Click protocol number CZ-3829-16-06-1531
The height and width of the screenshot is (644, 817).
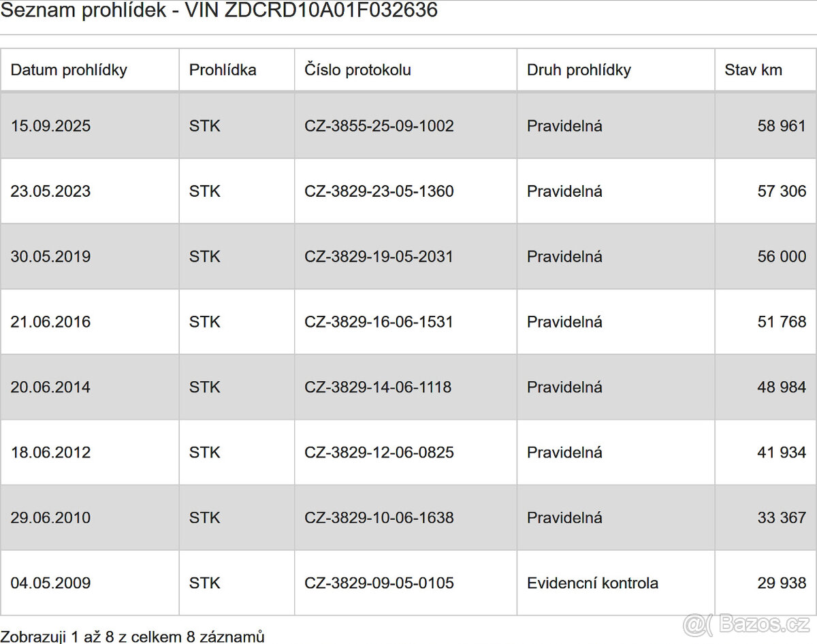point(379,322)
